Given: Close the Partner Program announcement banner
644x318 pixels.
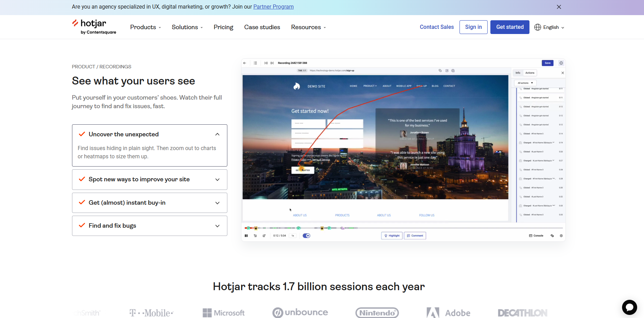Looking at the screenshot, I should click(x=559, y=7).
